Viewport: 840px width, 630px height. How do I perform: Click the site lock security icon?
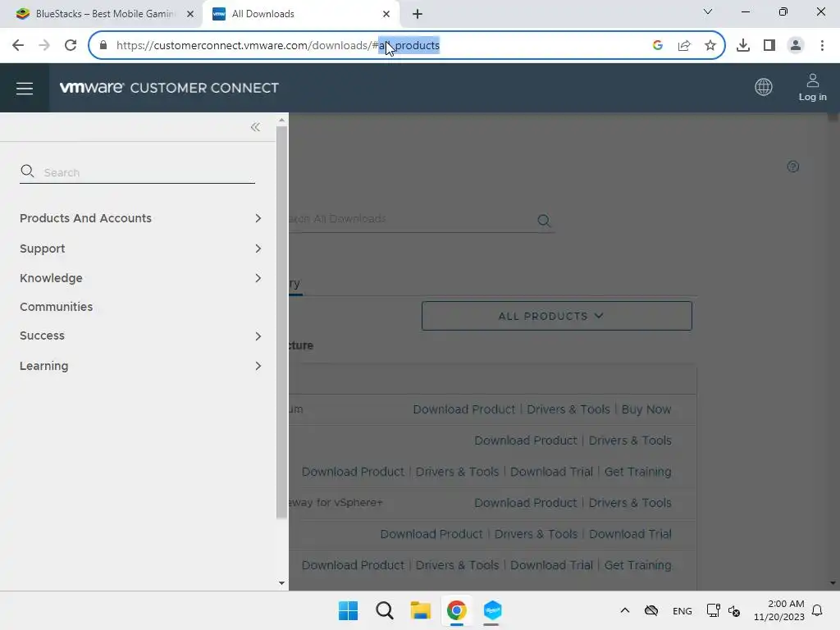pos(103,45)
